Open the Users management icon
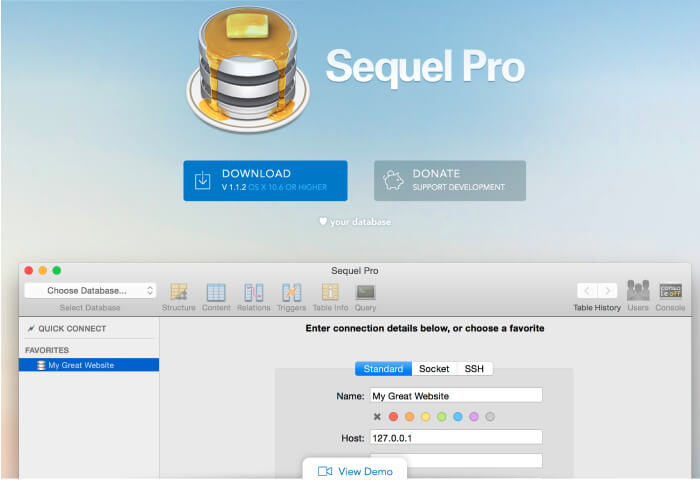The image size is (700, 480). tap(638, 291)
